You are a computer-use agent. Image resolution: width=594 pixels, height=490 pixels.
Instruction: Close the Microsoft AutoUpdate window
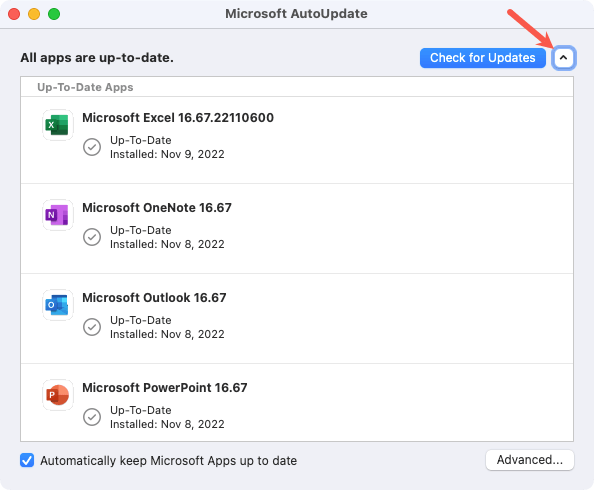(x=14, y=14)
